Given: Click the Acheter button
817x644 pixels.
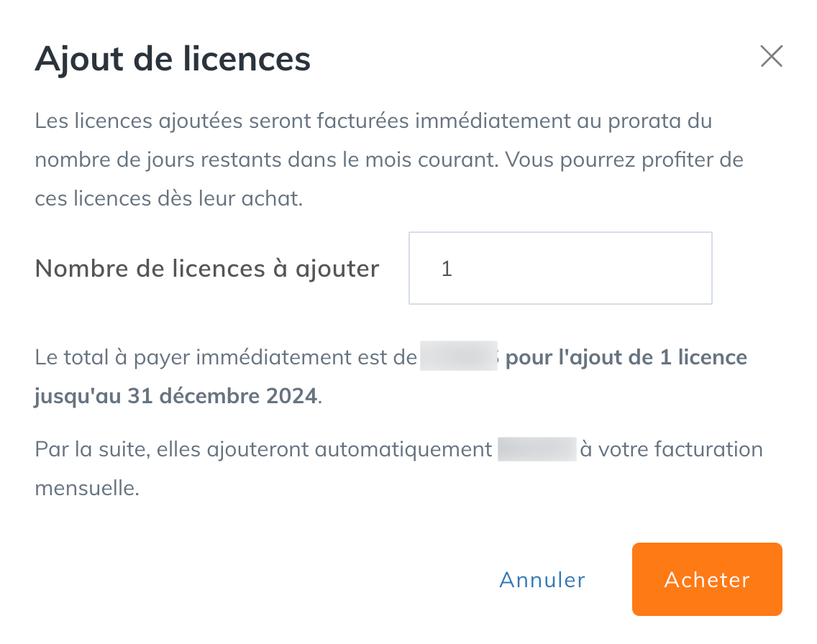Looking at the screenshot, I should coord(707,579).
